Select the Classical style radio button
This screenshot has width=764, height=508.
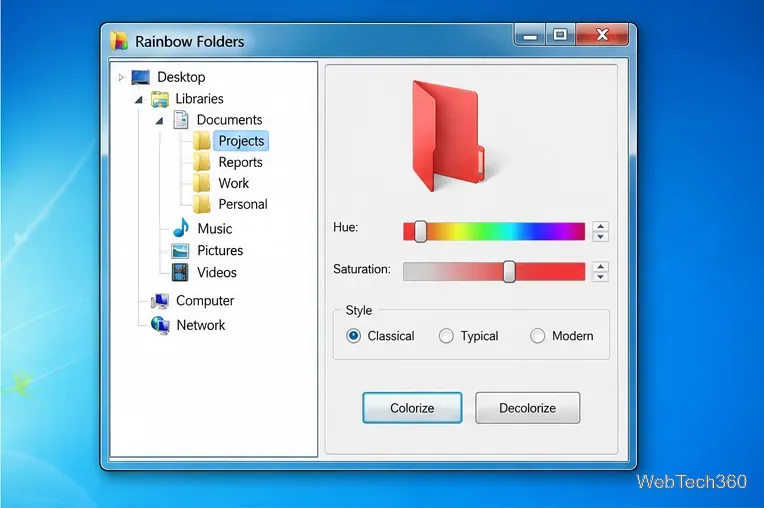[x=353, y=336]
